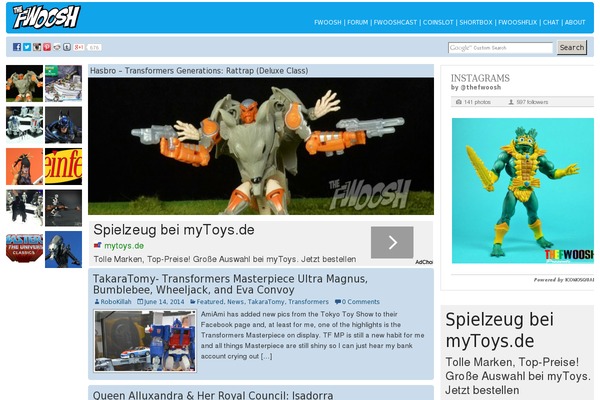Open CHAT in the top navigation
The height and width of the screenshot is (400, 600).
551,22
